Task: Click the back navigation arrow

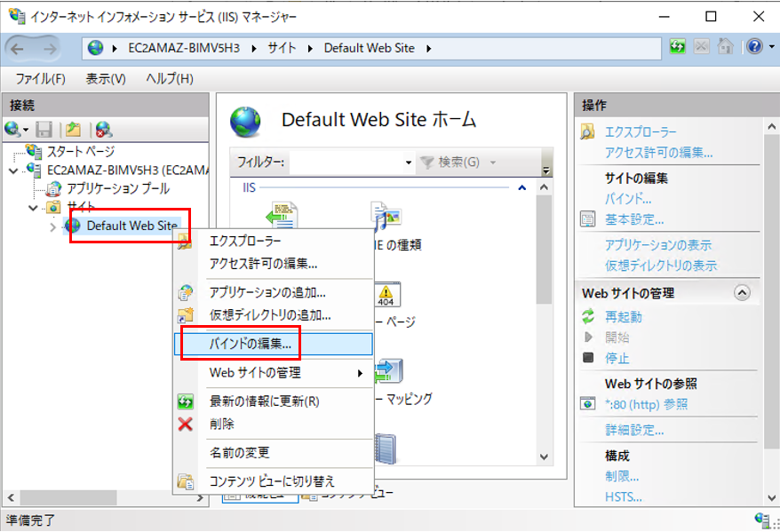Action: (x=18, y=49)
